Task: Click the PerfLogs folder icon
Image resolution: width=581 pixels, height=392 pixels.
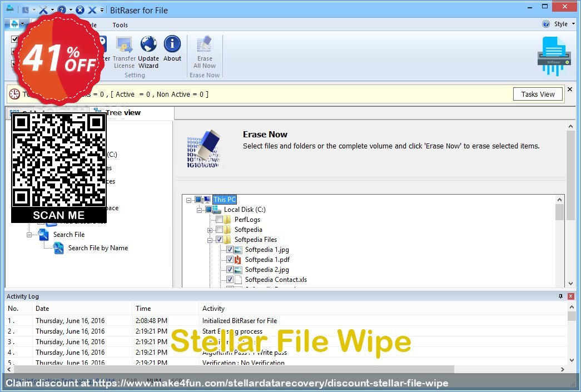Action: 227,219
